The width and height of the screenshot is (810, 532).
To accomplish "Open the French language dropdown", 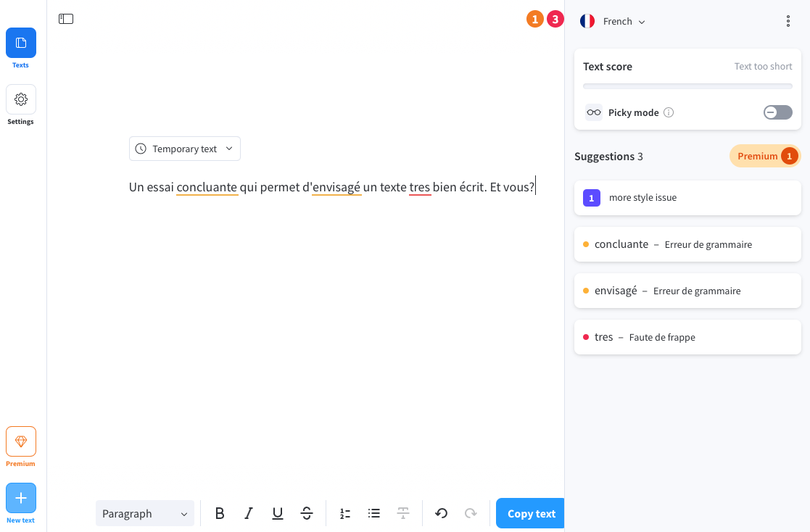I will click(613, 22).
